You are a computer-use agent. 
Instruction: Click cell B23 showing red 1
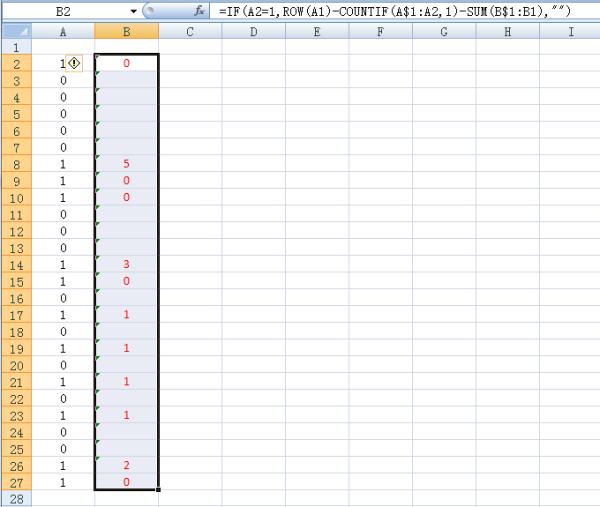[x=127, y=415]
